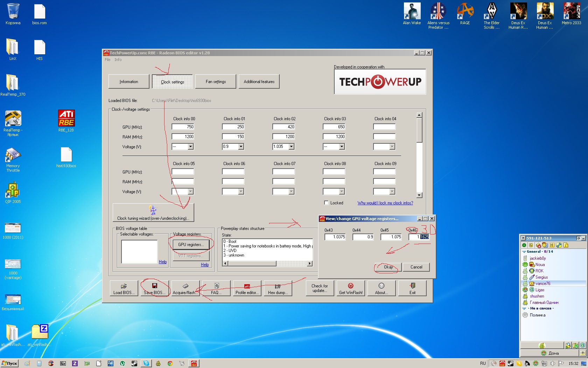Select the his6930bios file on desktop
Image resolution: width=588 pixels, height=368 pixels.
click(66, 157)
